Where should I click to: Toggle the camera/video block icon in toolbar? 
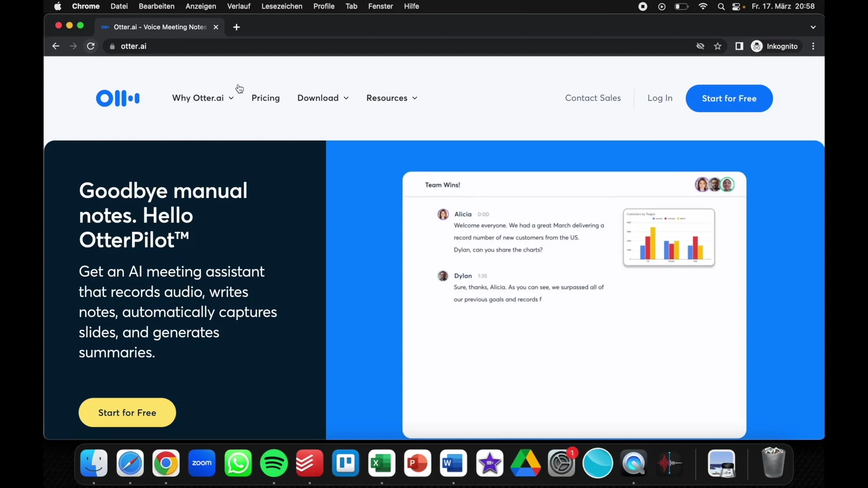click(700, 46)
